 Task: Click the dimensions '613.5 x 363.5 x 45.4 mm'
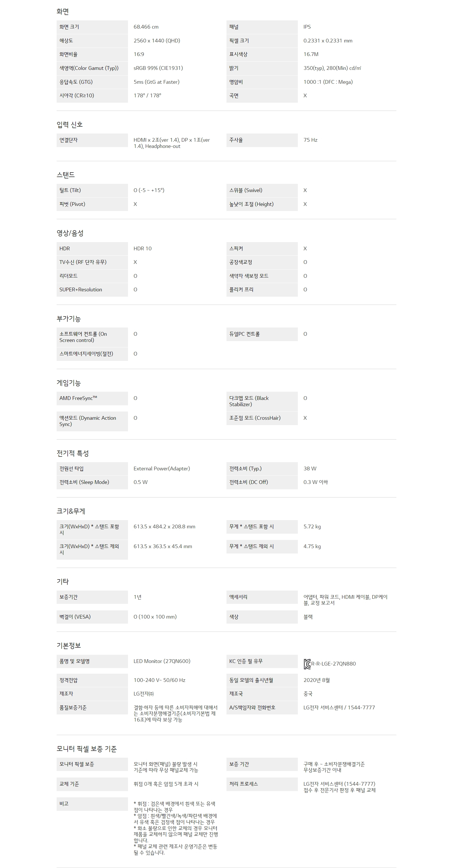(x=163, y=546)
